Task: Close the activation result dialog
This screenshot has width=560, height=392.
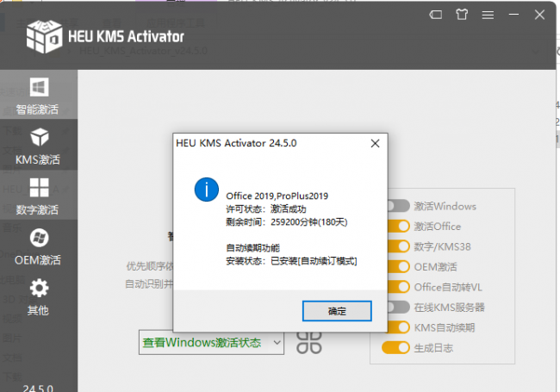Action: (x=375, y=144)
